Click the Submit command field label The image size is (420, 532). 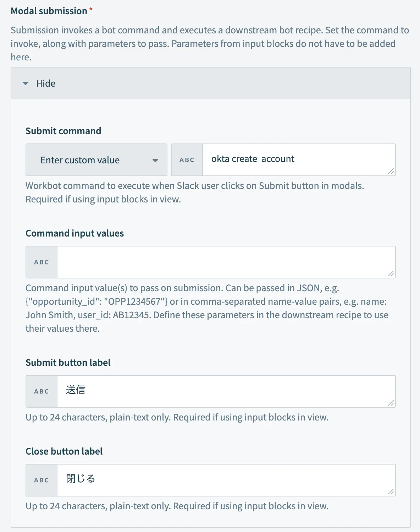63,131
